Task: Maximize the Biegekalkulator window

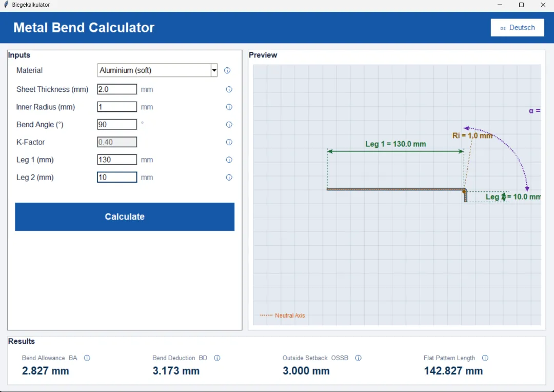Action: click(x=521, y=5)
